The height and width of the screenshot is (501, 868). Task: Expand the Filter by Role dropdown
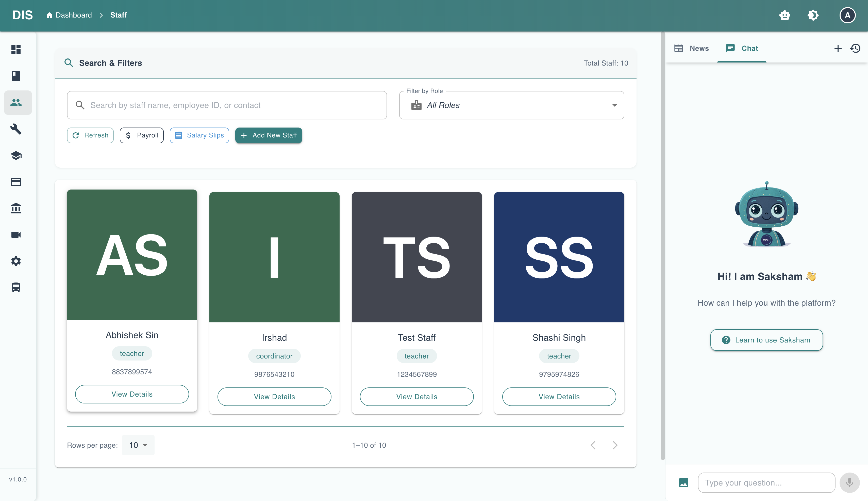511,105
